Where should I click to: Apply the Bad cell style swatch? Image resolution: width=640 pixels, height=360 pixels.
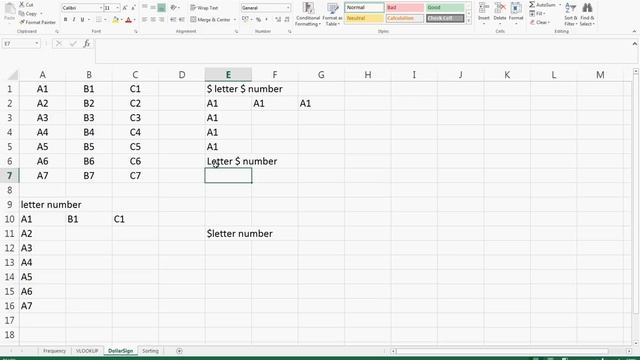click(404, 8)
